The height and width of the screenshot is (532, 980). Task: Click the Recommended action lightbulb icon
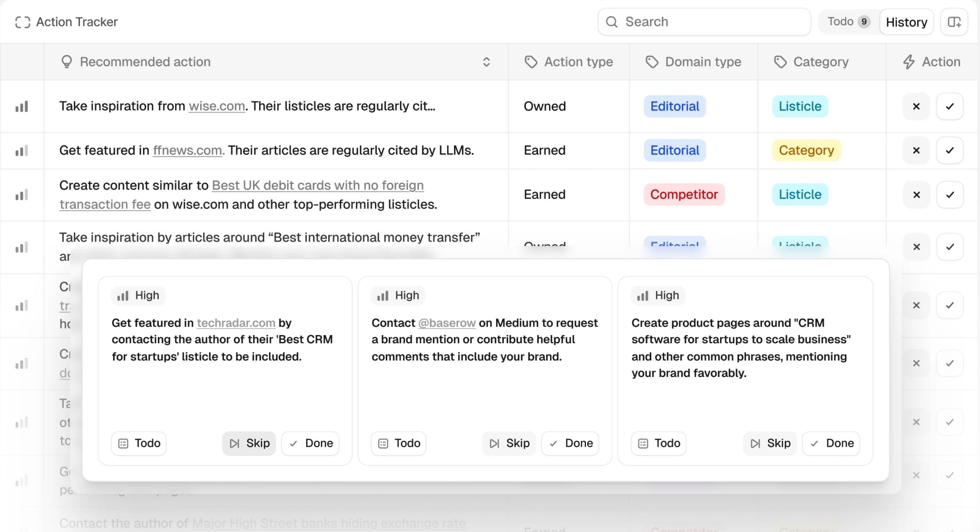pos(67,62)
